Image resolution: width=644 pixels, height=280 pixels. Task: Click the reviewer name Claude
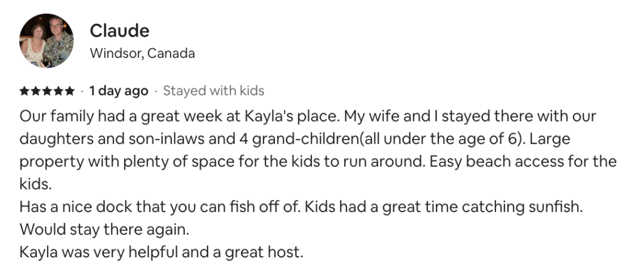pos(119,31)
